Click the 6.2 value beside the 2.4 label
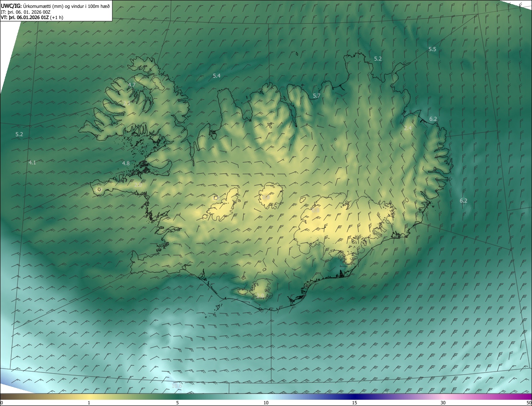The image size is (532, 406). point(433,119)
